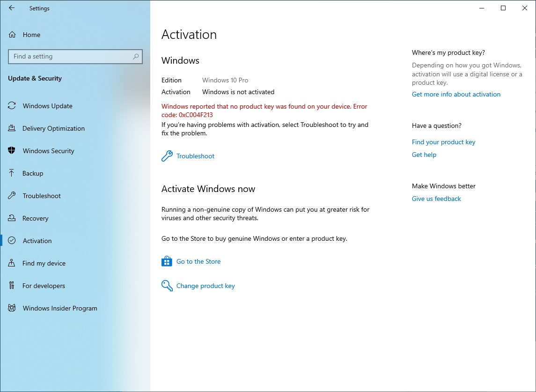Maximize the Settings window
The height and width of the screenshot is (392, 536).
pyautogui.click(x=503, y=8)
